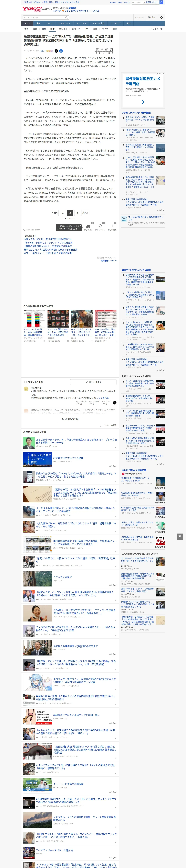Open フェイクに騙されない quiz banner

143,221
